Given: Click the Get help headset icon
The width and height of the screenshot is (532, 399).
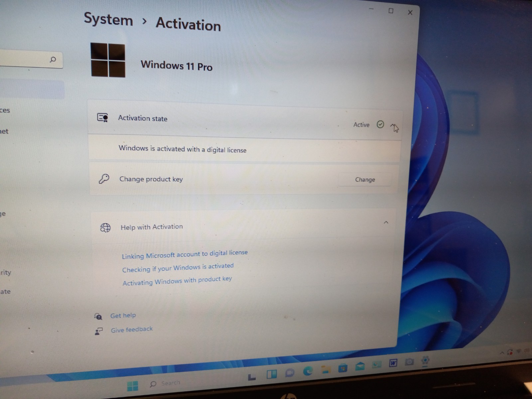Looking at the screenshot, I should click(x=98, y=316).
